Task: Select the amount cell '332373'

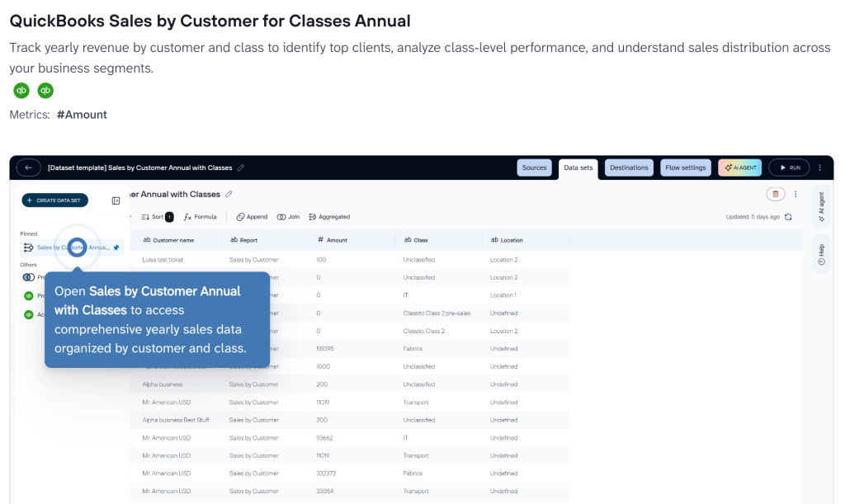Action: 325,473
